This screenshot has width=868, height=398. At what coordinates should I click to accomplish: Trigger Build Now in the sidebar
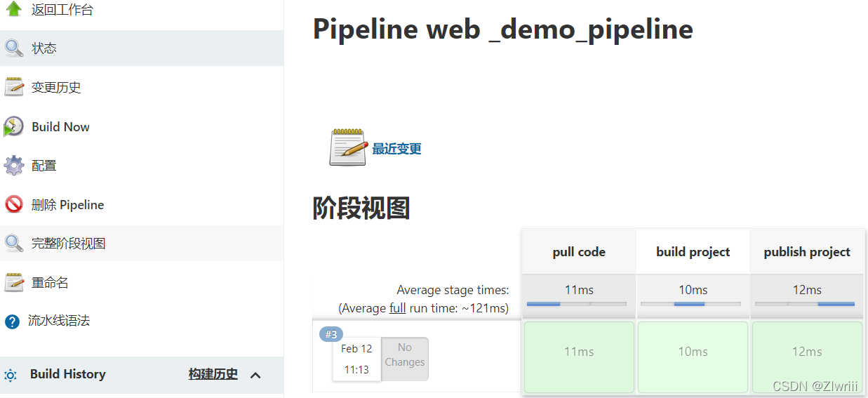[60, 127]
